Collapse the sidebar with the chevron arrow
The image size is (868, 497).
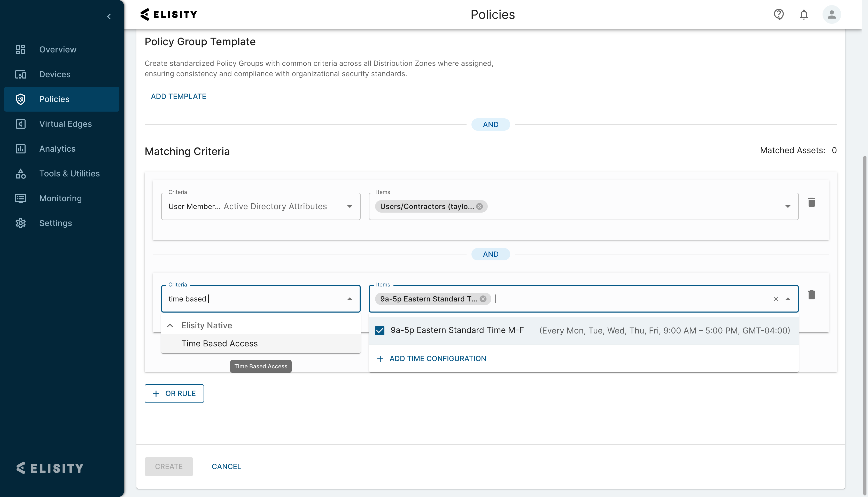coord(109,16)
